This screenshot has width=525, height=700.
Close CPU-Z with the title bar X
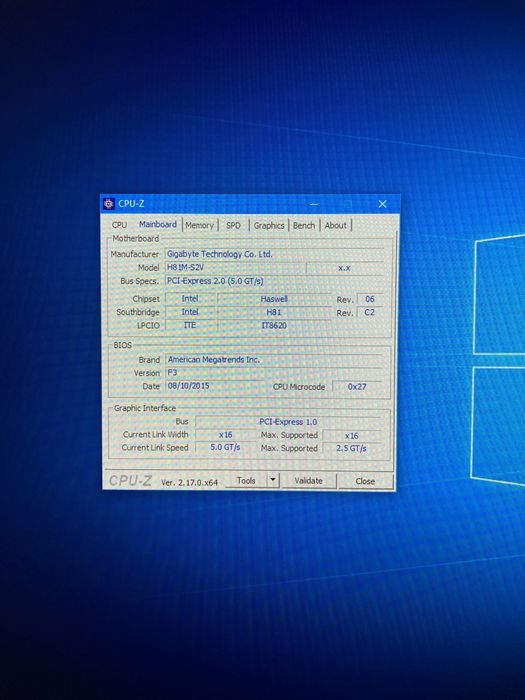coord(382,204)
